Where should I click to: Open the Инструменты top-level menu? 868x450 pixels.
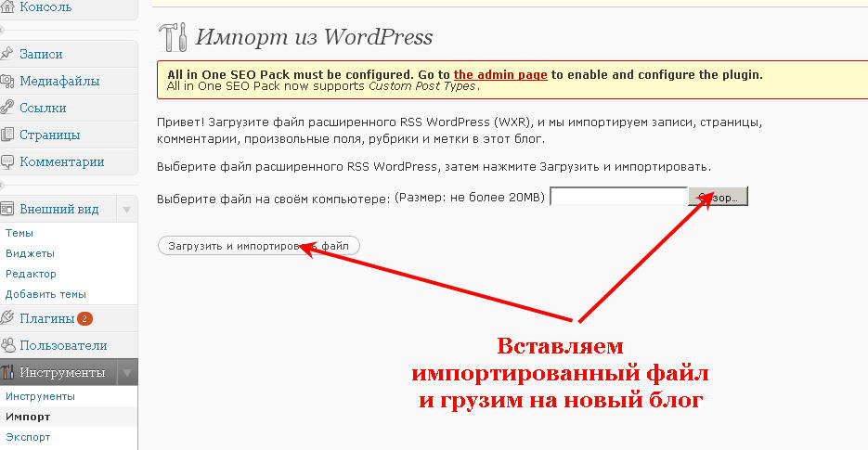click(62, 372)
